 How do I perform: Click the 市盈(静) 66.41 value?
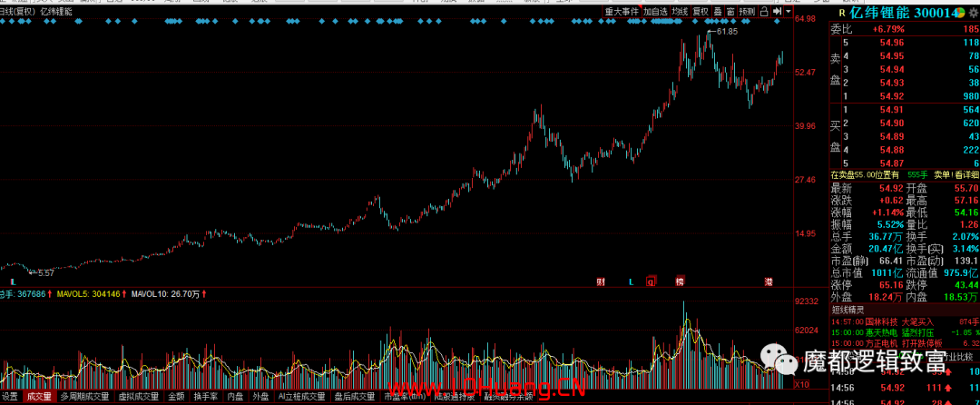coord(893,260)
